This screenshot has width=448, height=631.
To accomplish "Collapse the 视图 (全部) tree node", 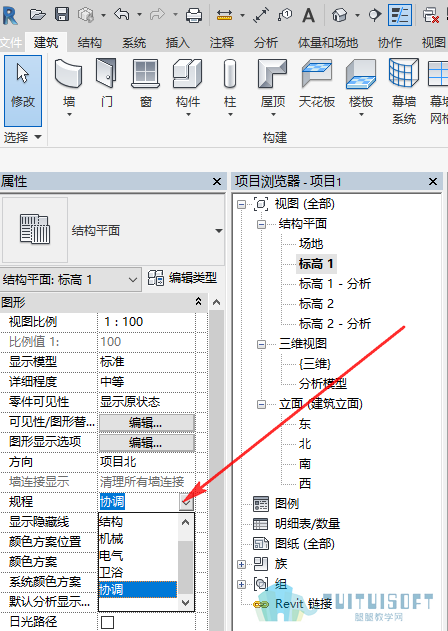I will 241,204.
